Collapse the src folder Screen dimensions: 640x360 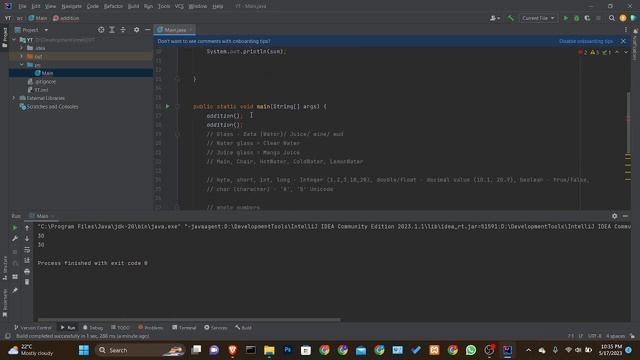click(22, 65)
